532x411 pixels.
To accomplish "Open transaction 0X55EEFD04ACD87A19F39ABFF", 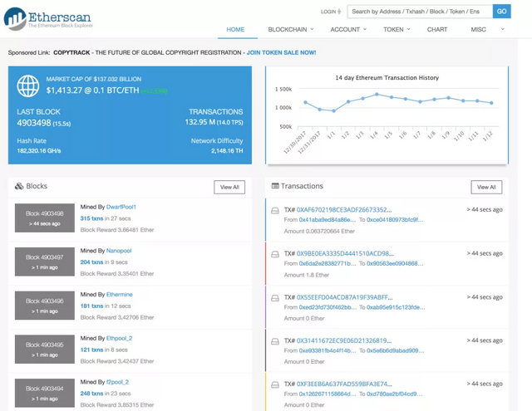I will point(345,297).
